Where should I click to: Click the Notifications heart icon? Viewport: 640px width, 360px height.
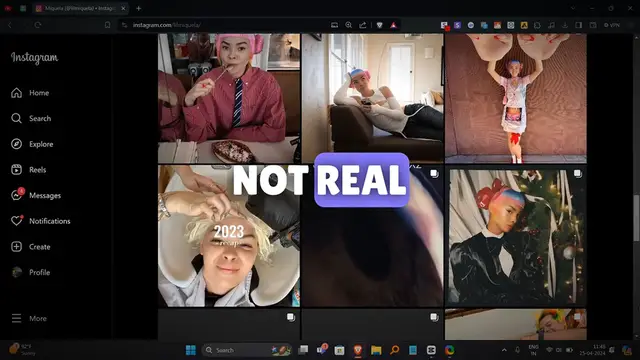[x=17, y=221]
